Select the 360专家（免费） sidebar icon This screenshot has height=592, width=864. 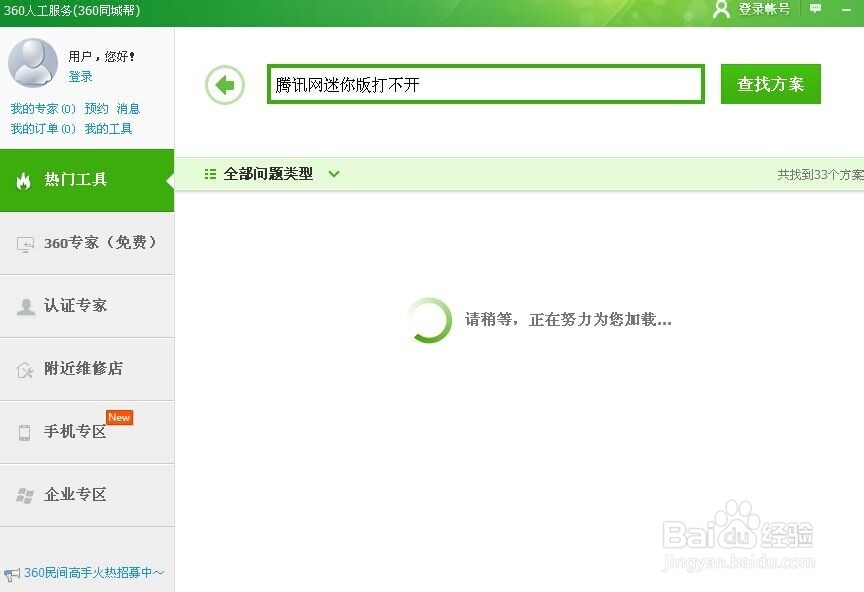point(27,243)
